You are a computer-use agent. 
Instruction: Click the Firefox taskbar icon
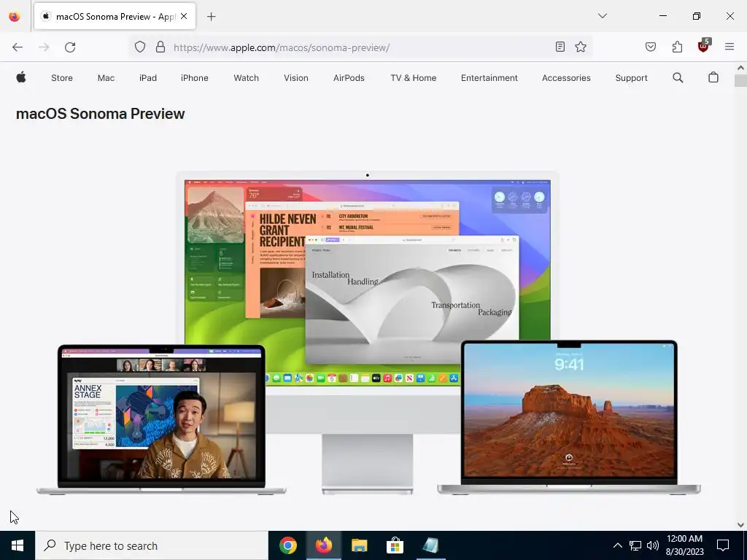tap(323, 545)
